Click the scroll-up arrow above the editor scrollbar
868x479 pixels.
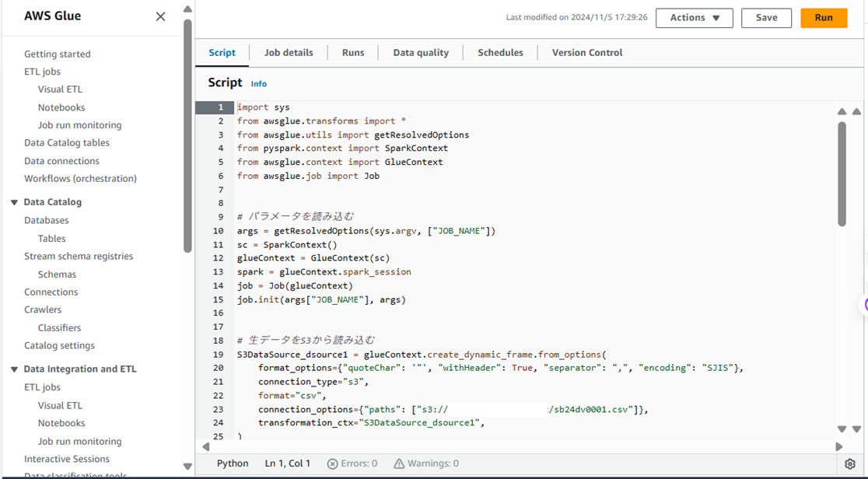point(842,111)
